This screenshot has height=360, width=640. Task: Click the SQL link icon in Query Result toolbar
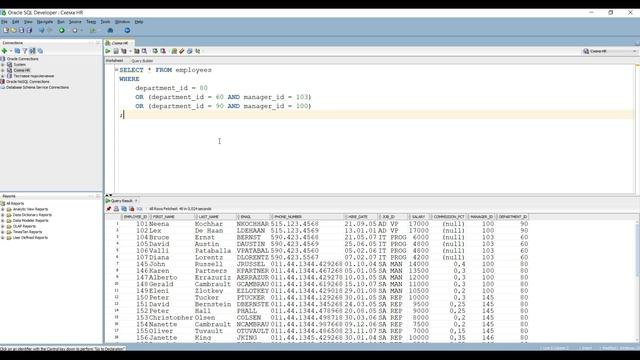point(140,209)
